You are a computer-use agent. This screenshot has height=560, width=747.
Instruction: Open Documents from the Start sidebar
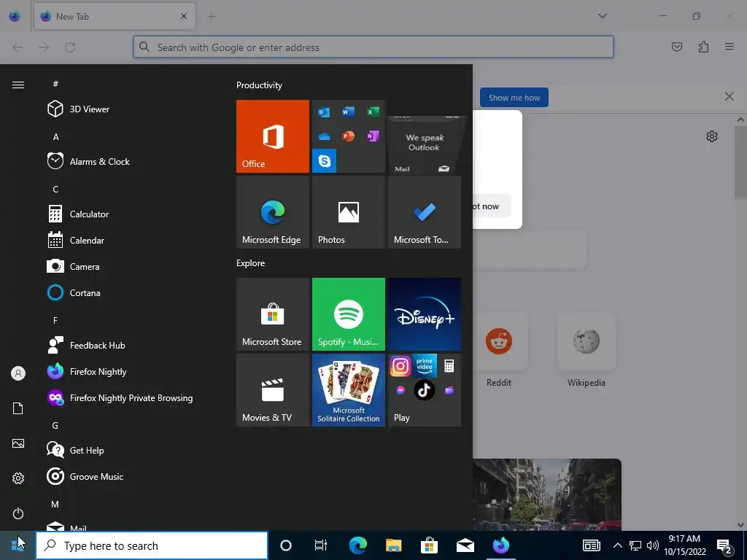[18, 408]
